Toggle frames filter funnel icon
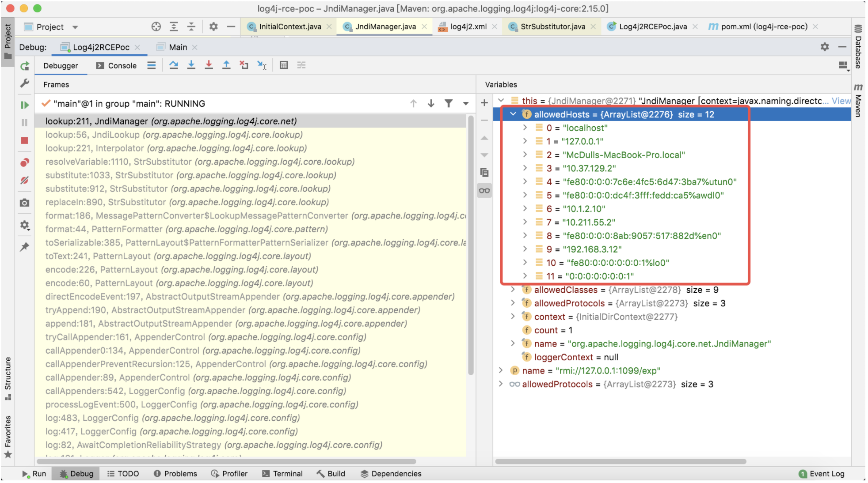 tap(449, 104)
